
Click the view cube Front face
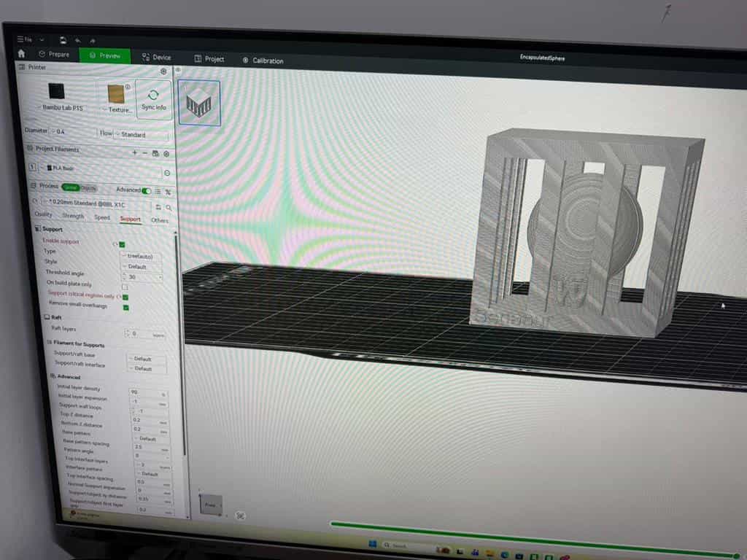pos(211,504)
